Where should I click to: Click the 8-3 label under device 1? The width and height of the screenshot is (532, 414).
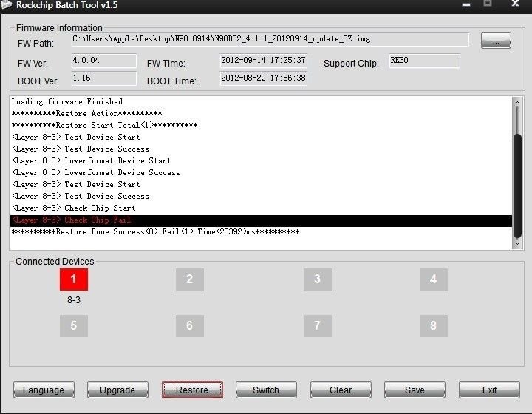coord(74,300)
